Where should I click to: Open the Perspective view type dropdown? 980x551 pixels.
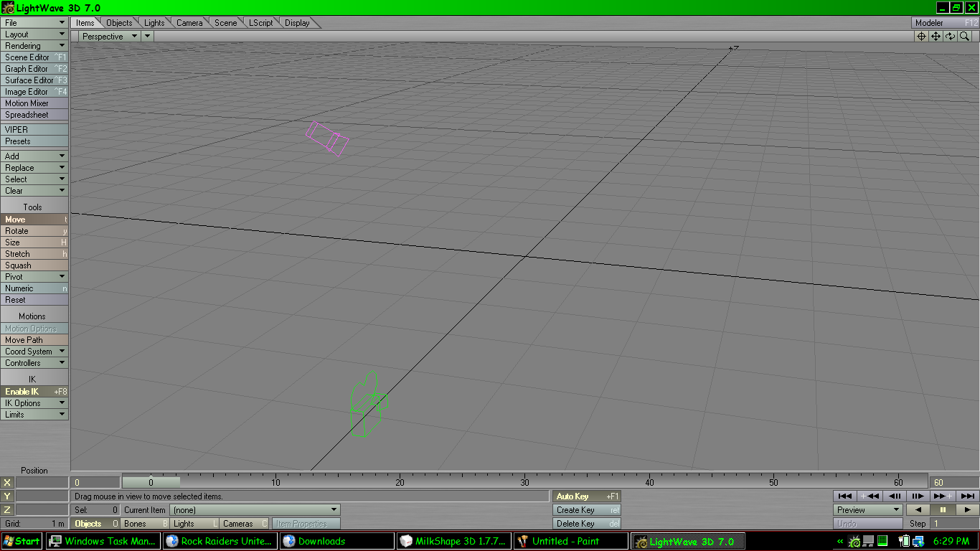[110, 37]
